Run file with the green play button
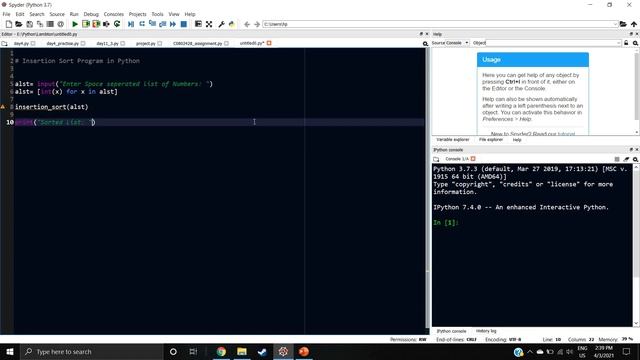640x360 pixels. (75, 24)
